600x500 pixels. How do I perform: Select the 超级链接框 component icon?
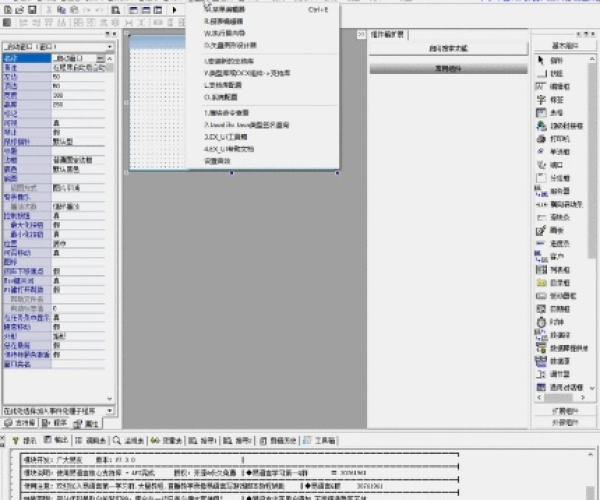pyautogui.click(x=541, y=126)
